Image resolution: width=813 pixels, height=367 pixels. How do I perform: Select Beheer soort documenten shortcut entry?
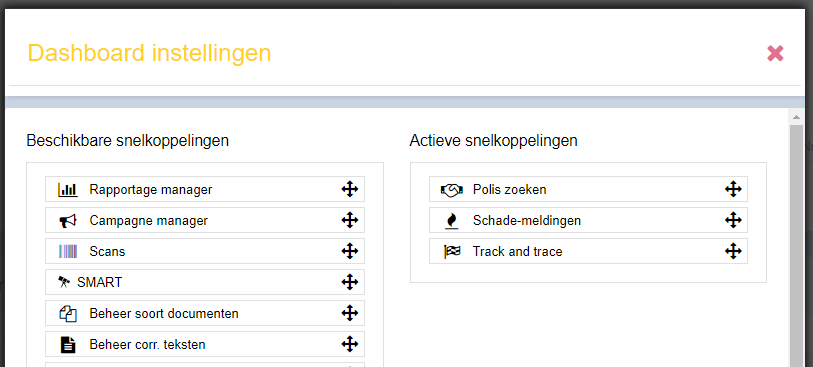coord(205,314)
